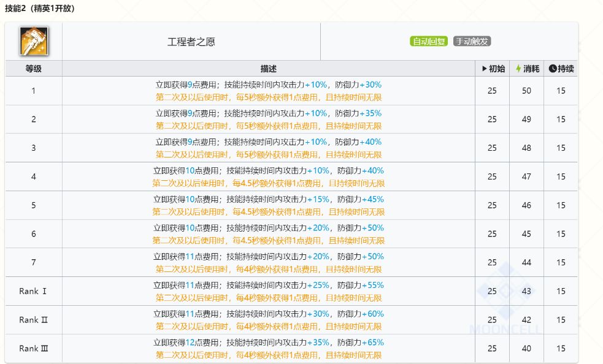Screen dimensions: 603x364
Task: Click duration value 15 in Rank Ⅲ row
Action: [x=561, y=348]
